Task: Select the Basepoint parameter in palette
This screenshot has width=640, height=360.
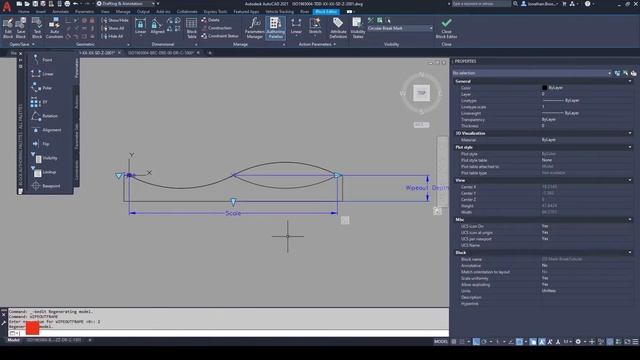Action: (x=46, y=186)
